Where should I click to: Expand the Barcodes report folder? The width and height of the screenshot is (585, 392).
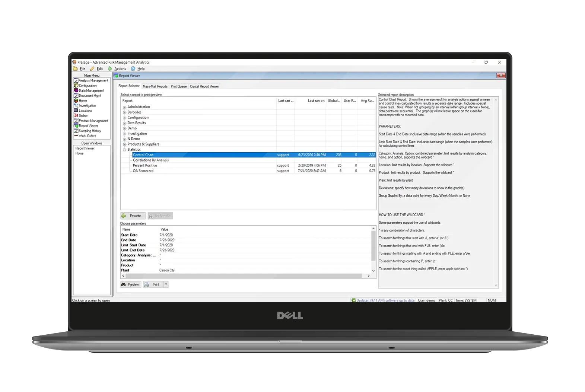point(124,112)
